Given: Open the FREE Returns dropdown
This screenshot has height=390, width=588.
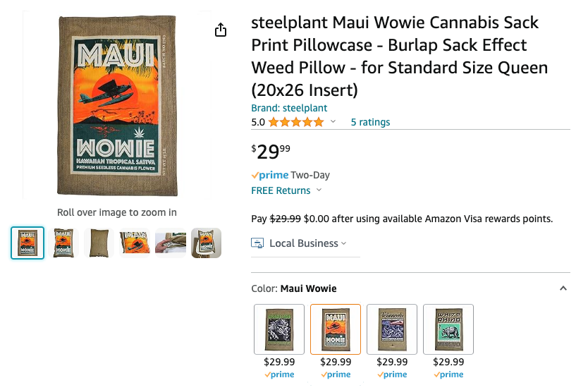Looking at the screenshot, I should pyautogui.click(x=319, y=190).
